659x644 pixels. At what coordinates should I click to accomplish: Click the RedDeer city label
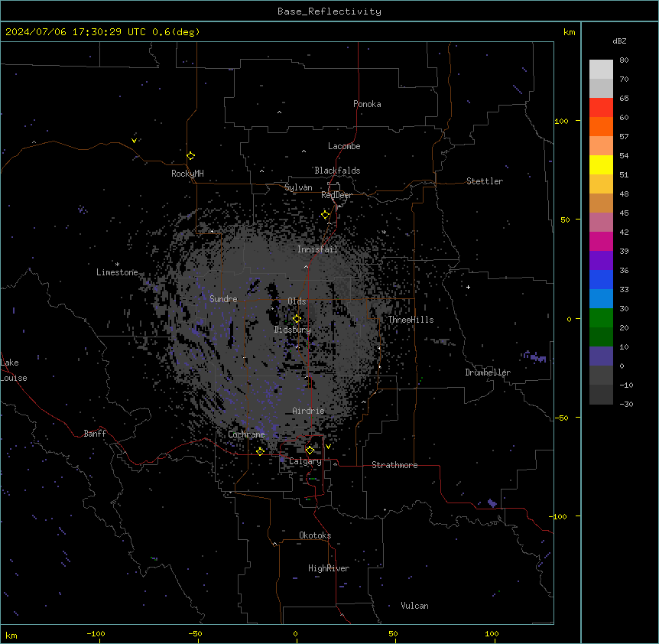(x=337, y=195)
